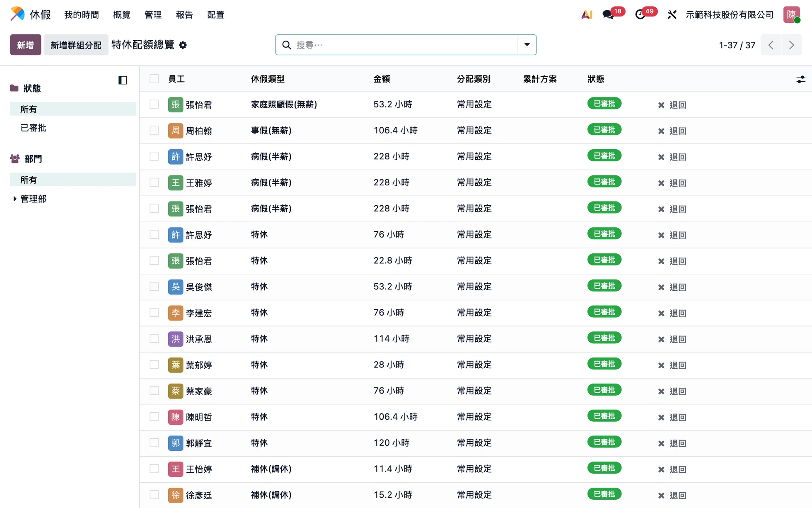Open the 我的時間 menu
This screenshot has height=508, width=812.
coord(82,15)
